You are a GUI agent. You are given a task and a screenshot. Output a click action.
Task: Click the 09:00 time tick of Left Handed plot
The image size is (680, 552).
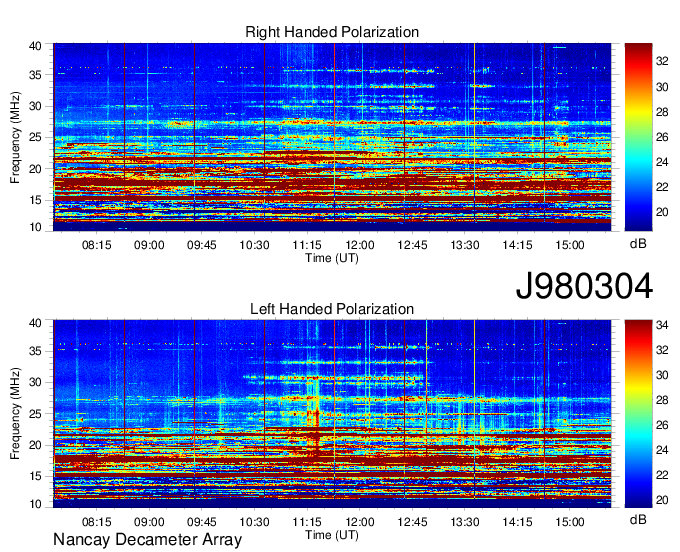[x=149, y=522]
